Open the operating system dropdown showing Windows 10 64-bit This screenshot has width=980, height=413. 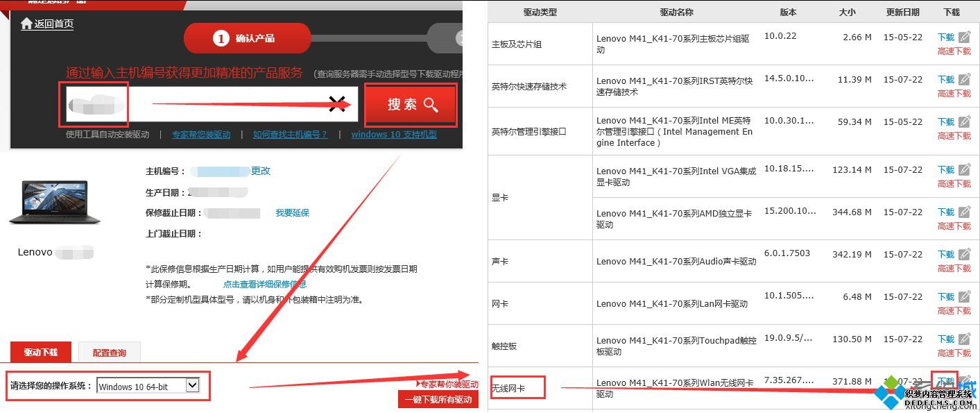coord(148,386)
